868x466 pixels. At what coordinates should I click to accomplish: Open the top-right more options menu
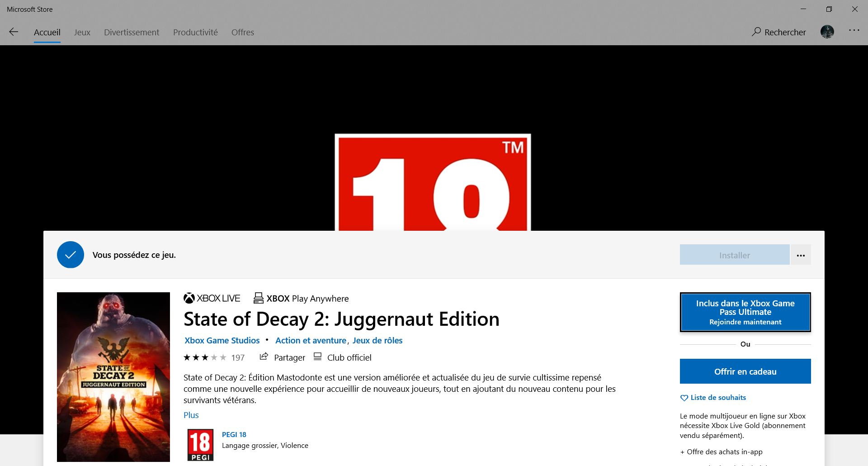854,30
